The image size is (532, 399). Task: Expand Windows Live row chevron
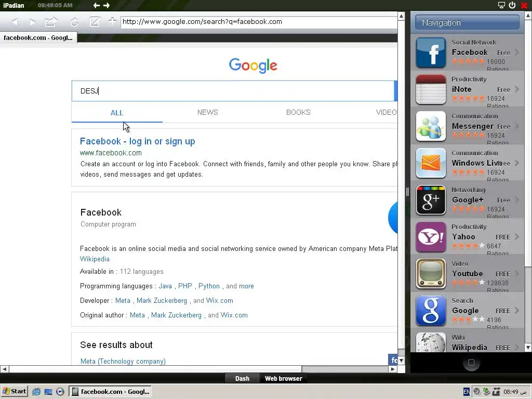coord(517,163)
